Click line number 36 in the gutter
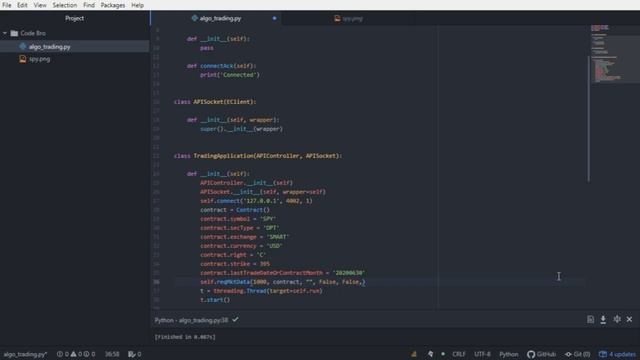 pos(156,282)
